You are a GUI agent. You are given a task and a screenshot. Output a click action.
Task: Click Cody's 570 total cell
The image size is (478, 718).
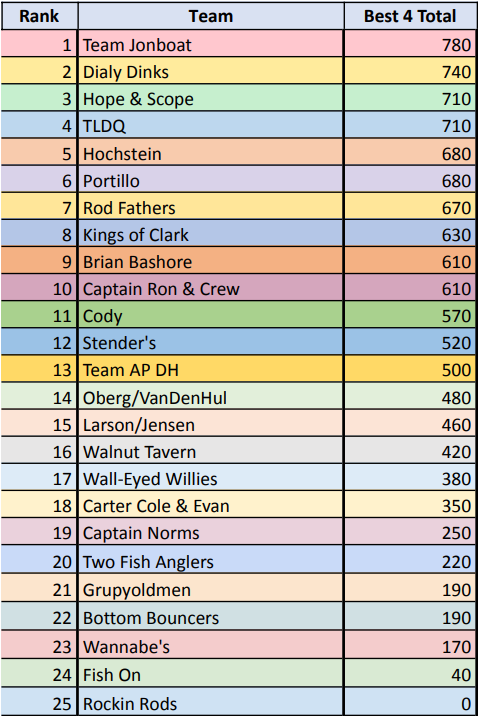[x=410, y=315]
